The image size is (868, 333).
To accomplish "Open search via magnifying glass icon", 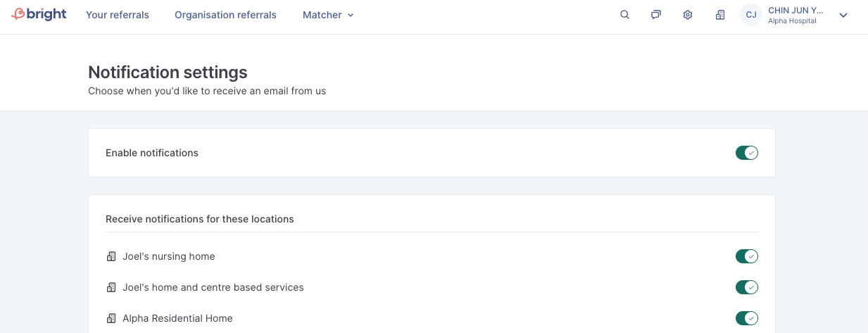I will click(x=624, y=15).
